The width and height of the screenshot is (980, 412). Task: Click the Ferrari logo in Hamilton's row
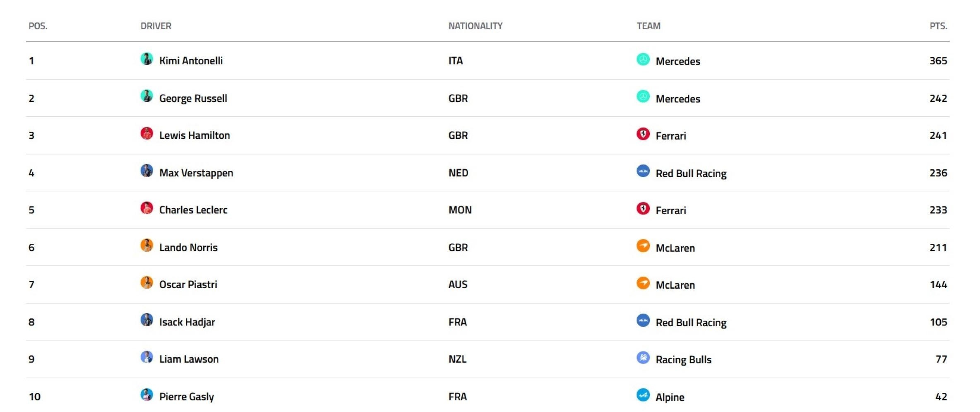(x=643, y=134)
